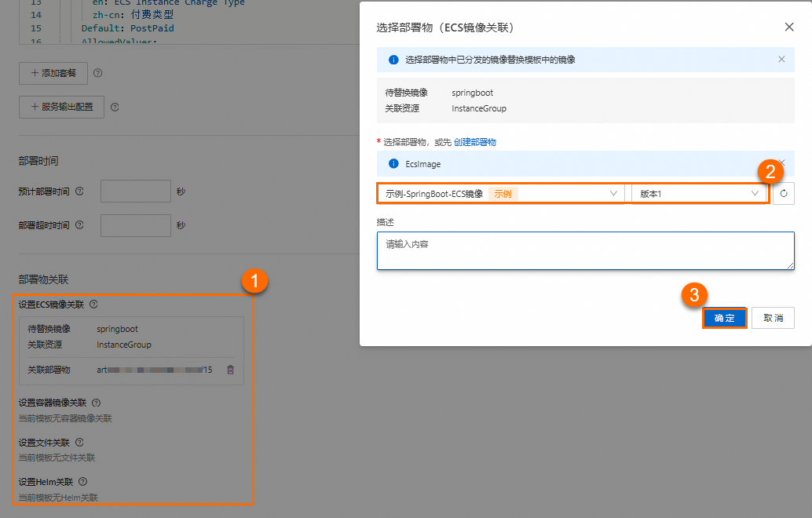Image resolution: width=812 pixels, height=518 pixels.
Task: Click the 确定 confirm button
Action: [725, 318]
